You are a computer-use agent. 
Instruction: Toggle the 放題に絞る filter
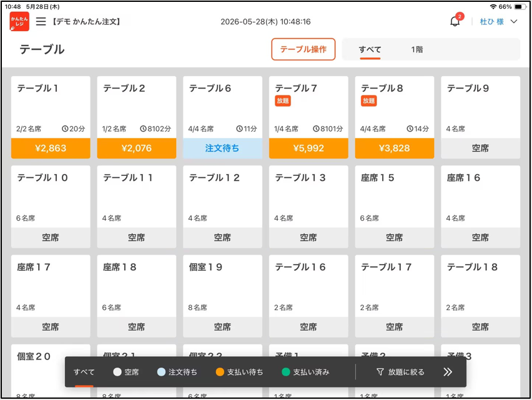[400, 372]
